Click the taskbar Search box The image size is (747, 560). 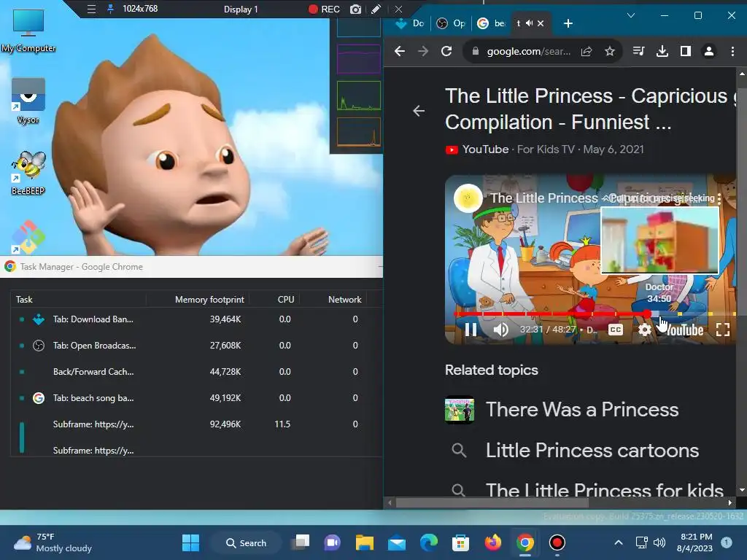(x=247, y=542)
